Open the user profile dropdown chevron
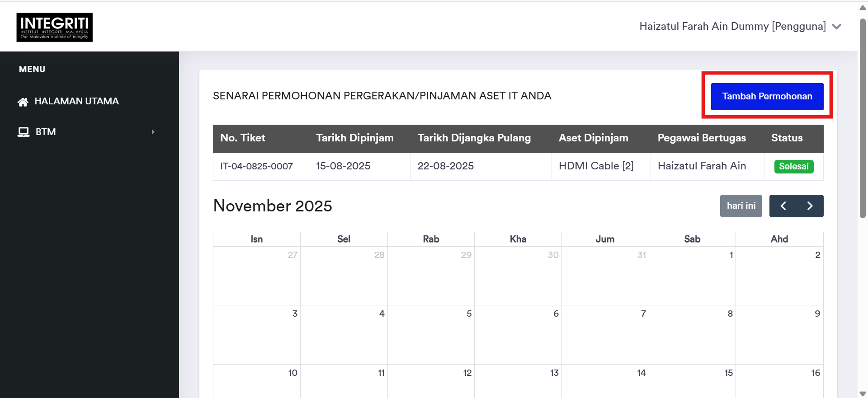 pyautogui.click(x=836, y=27)
